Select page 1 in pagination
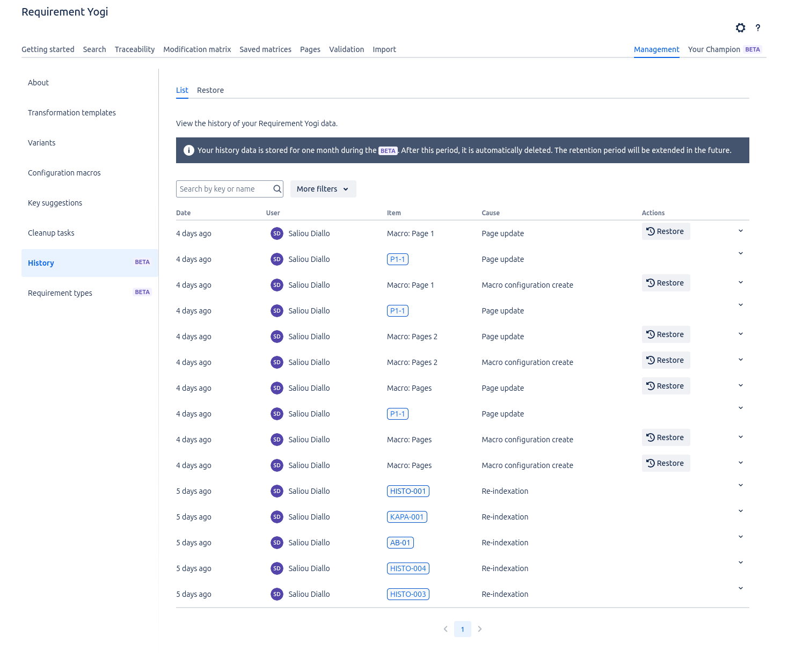Image resolution: width=788 pixels, height=672 pixels. 462,629
